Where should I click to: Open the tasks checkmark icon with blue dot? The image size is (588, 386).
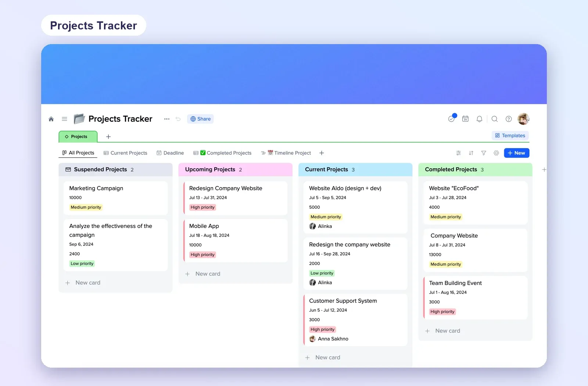(452, 118)
